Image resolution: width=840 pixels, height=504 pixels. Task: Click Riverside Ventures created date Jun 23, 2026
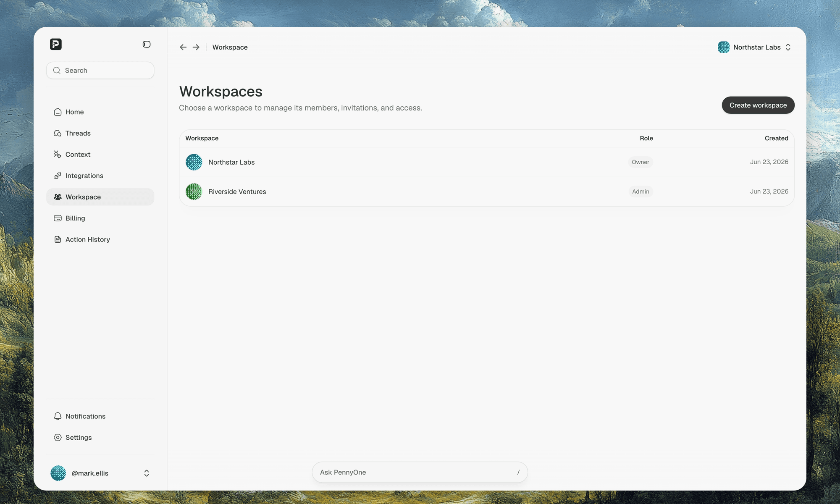click(769, 192)
